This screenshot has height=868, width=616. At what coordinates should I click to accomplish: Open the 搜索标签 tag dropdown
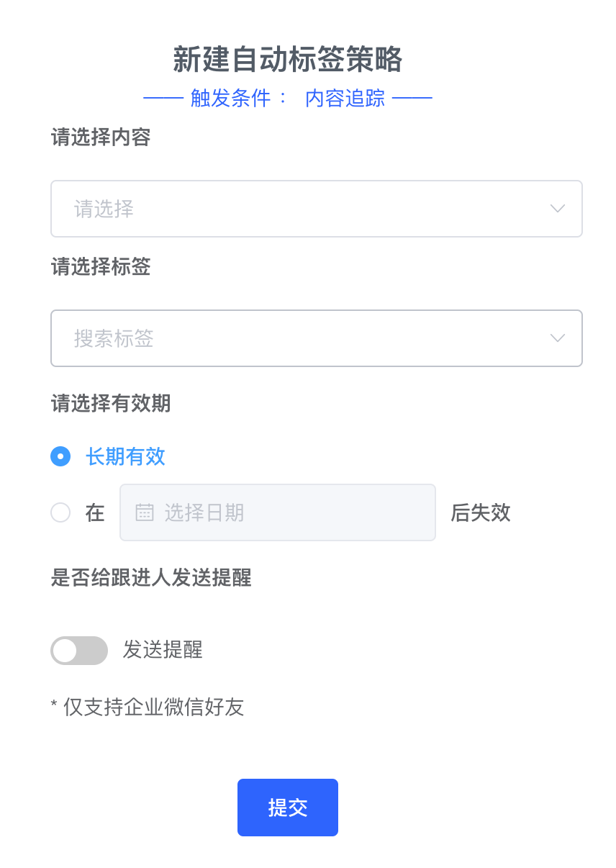(317, 338)
